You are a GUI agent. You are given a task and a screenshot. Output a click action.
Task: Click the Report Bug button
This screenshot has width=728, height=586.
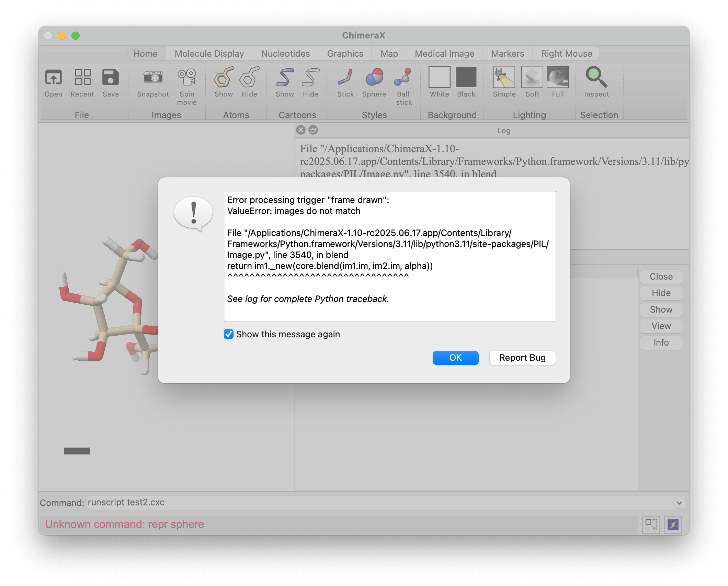(522, 358)
